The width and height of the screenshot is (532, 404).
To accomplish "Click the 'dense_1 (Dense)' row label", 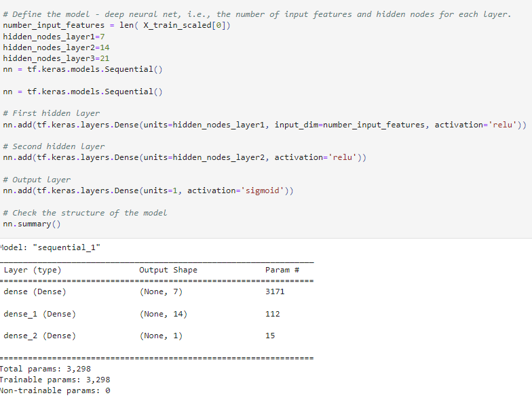I will click(x=39, y=315).
